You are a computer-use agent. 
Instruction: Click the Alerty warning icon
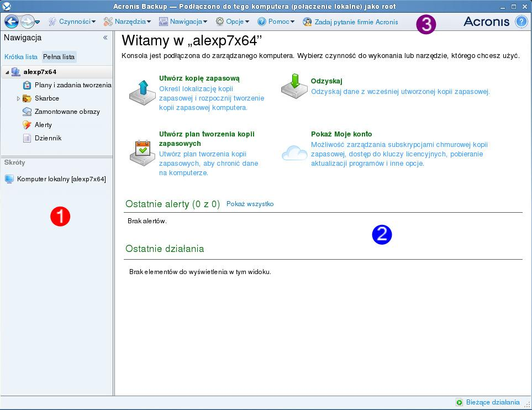27,125
